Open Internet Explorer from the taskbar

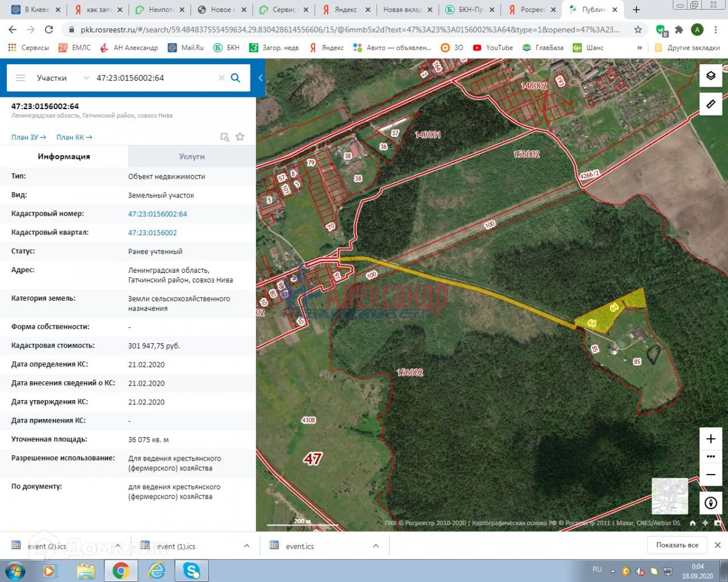pyautogui.click(x=157, y=570)
